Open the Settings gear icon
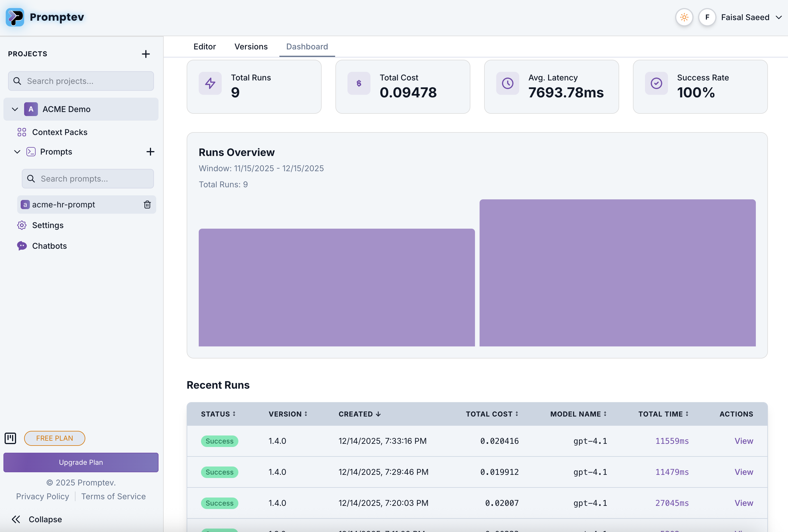This screenshot has height=532, width=788. coord(22,225)
